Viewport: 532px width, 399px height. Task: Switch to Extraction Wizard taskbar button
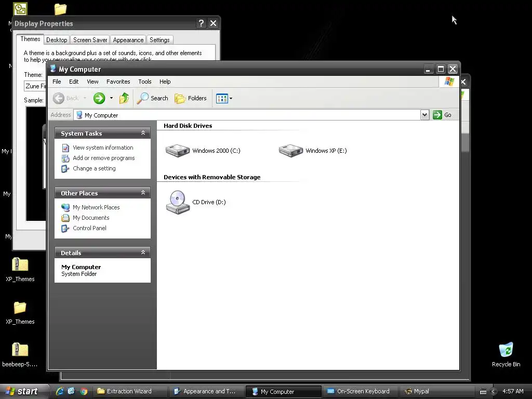tap(129, 391)
